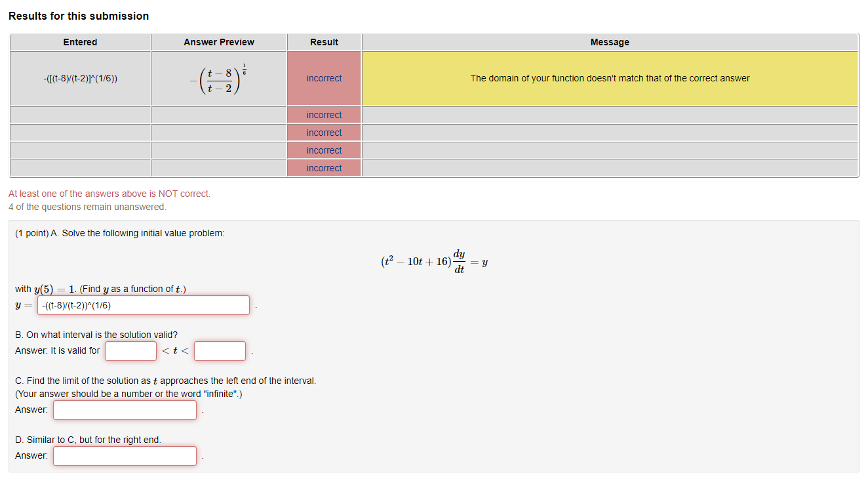The image size is (868, 481).
Task: Click the Message column header
Action: point(610,42)
